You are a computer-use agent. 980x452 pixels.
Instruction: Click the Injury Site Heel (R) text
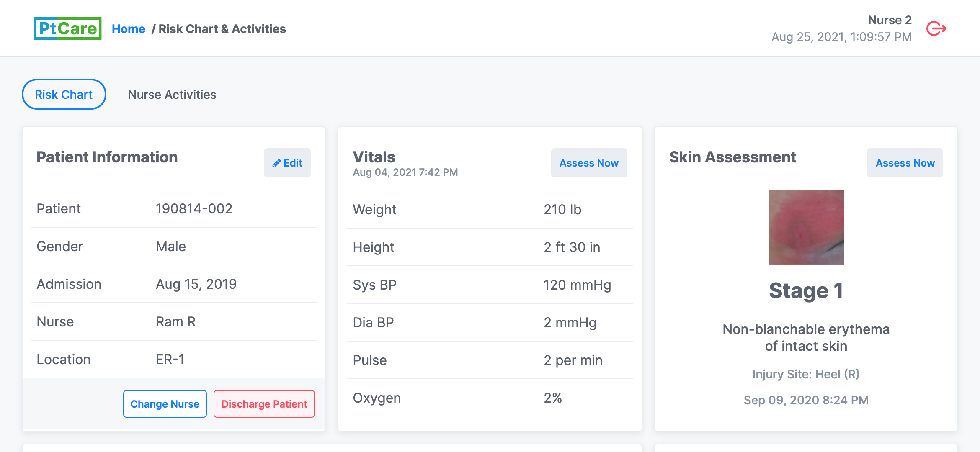click(806, 374)
